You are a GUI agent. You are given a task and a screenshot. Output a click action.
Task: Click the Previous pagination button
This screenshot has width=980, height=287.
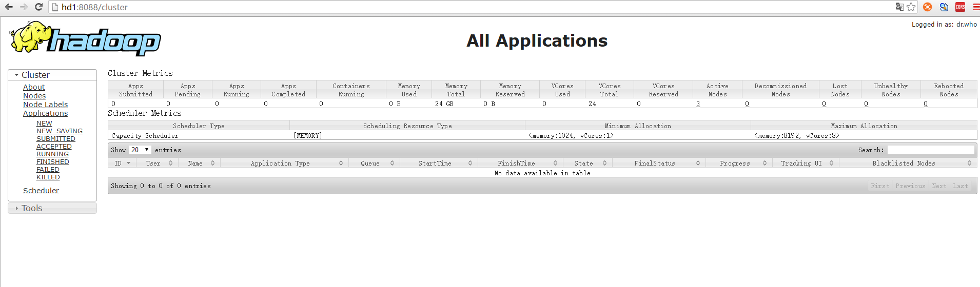tap(910, 186)
